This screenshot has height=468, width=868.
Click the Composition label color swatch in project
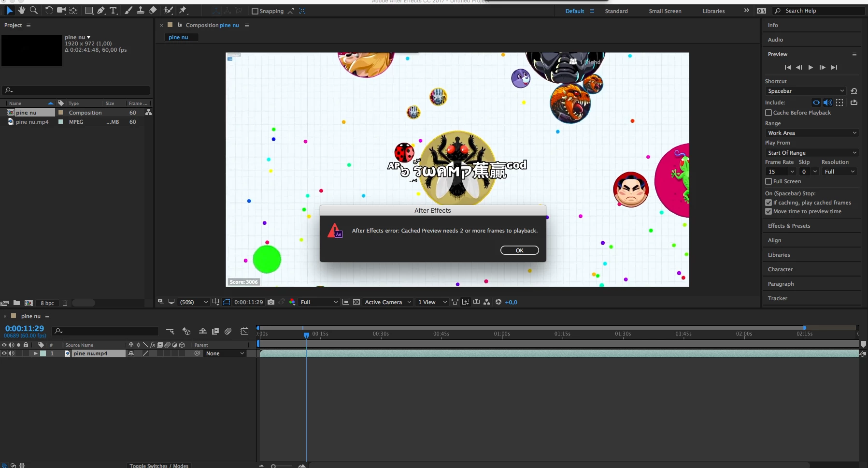coord(60,113)
